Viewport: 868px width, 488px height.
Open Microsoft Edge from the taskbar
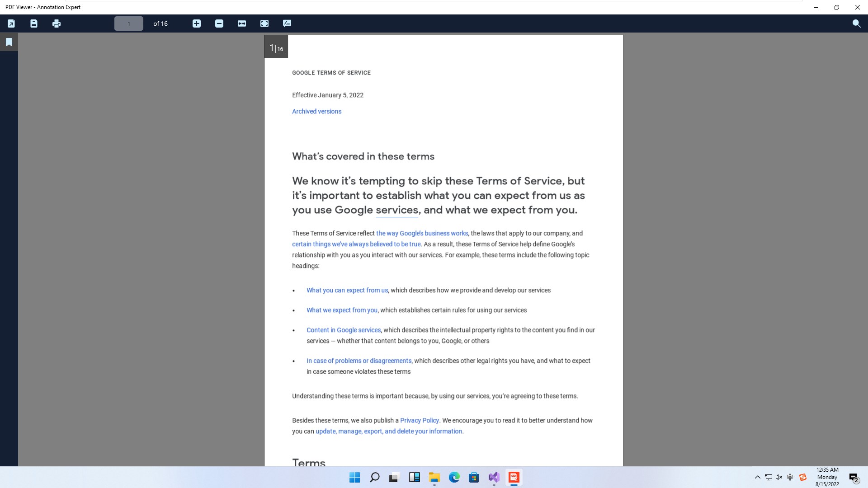454,478
